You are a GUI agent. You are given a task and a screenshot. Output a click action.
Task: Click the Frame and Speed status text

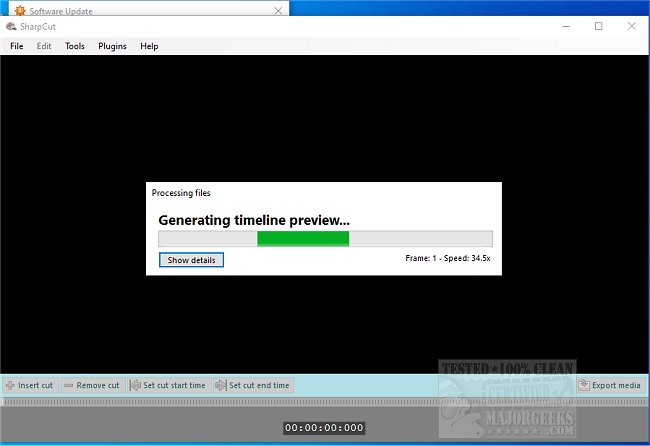448,258
